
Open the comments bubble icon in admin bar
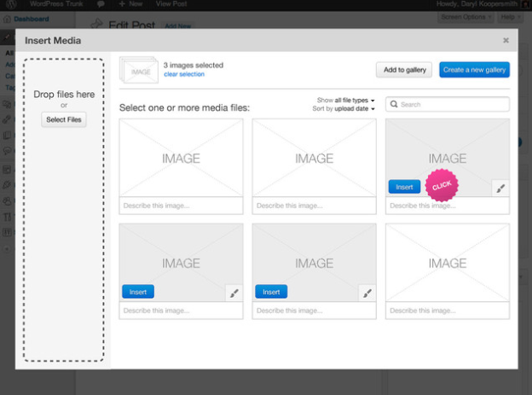pos(99,4)
